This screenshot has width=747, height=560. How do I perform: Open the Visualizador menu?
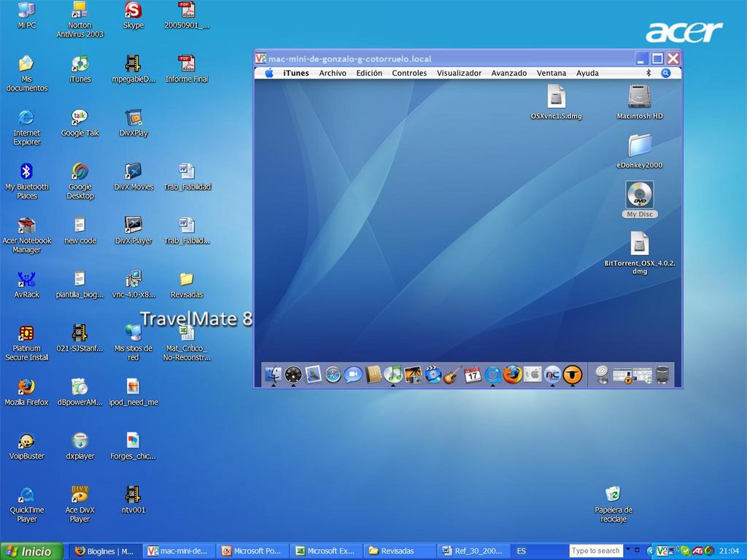(460, 73)
